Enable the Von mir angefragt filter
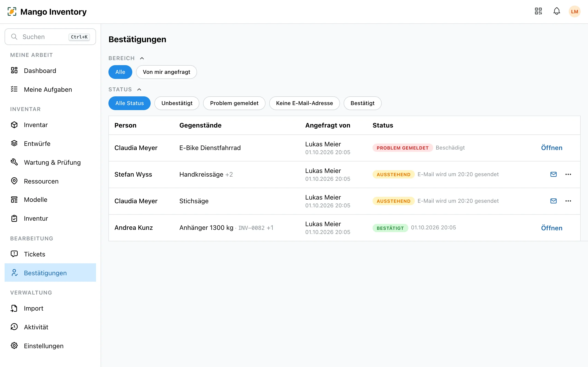588x367 pixels. click(x=167, y=72)
